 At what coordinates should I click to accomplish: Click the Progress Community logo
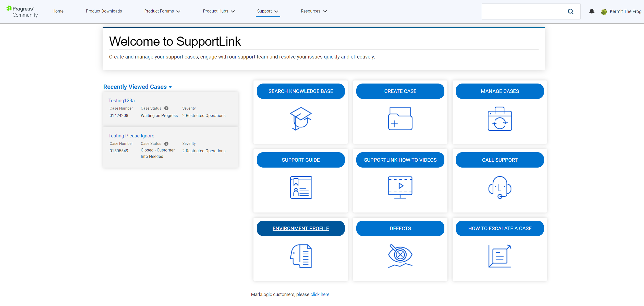pyautogui.click(x=22, y=11)
